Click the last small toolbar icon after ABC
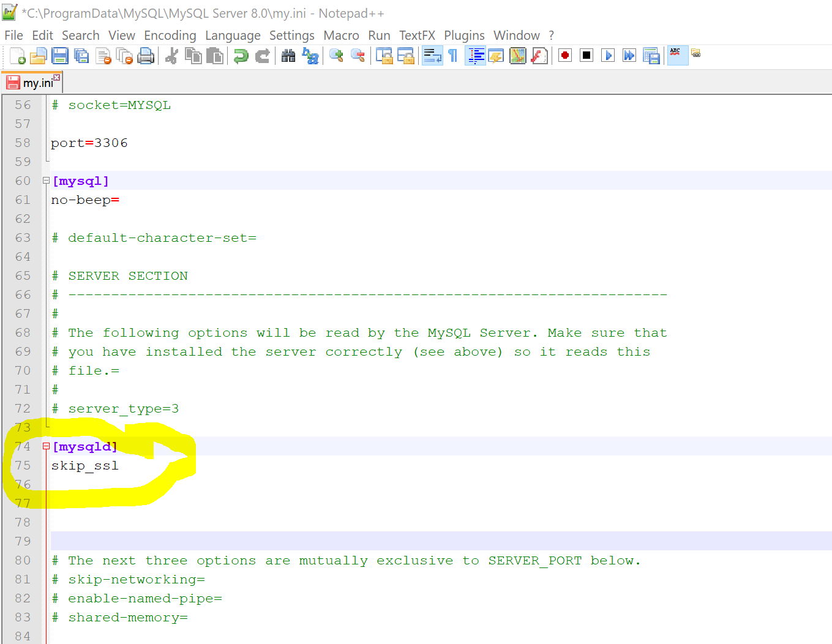The width and height of the screenshot is (832, 644). coord(696,53)
